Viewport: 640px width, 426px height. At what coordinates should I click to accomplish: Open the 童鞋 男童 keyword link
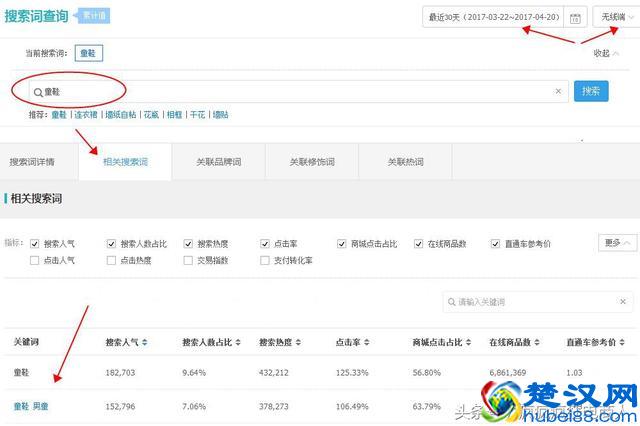tap(31, 406)
